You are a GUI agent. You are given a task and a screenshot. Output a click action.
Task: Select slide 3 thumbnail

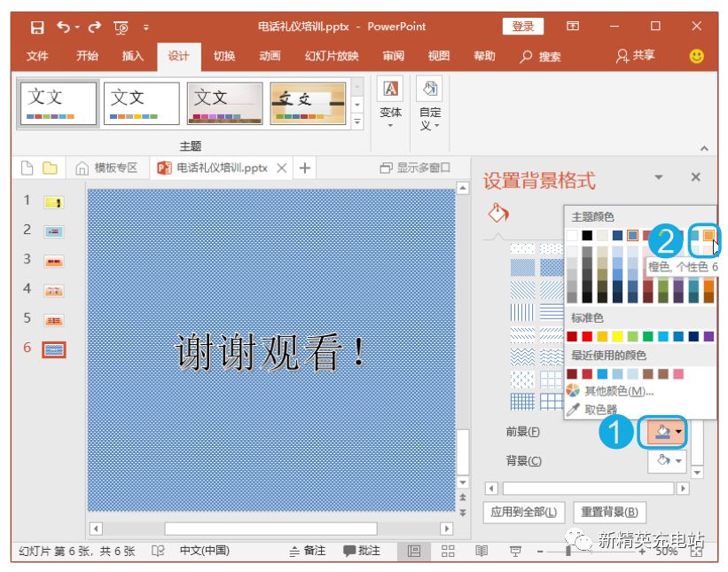coord(54,262)
